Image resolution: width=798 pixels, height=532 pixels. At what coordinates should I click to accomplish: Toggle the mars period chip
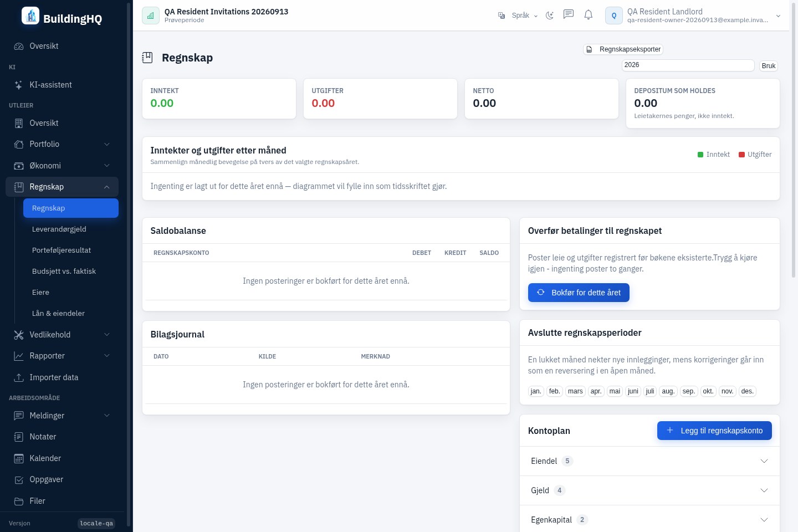[575, 391]
